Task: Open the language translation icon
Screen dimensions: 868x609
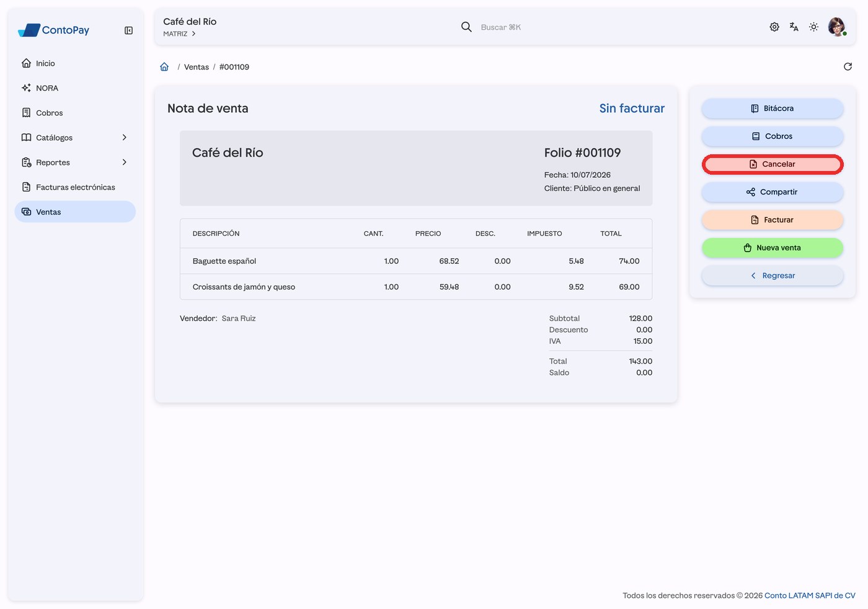Action: 794,27
